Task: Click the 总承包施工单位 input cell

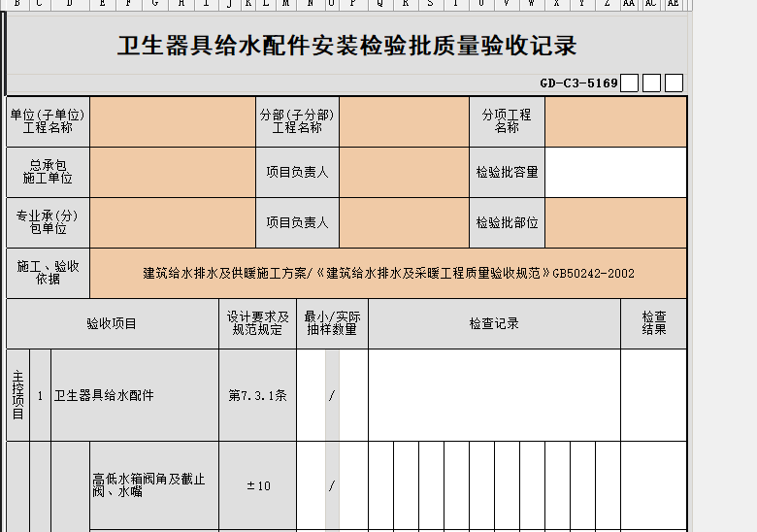Action: click(x=172, y=172)
